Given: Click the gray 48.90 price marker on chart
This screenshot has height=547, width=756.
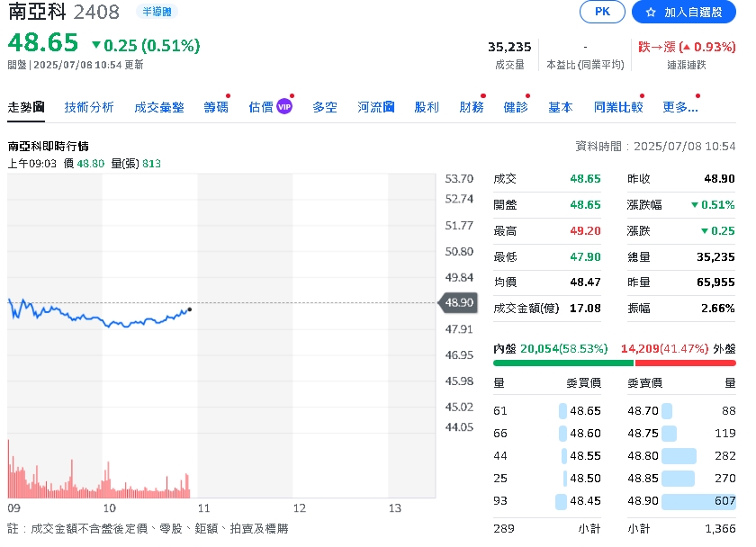Looking at the screenshot, I should (456, 303).
